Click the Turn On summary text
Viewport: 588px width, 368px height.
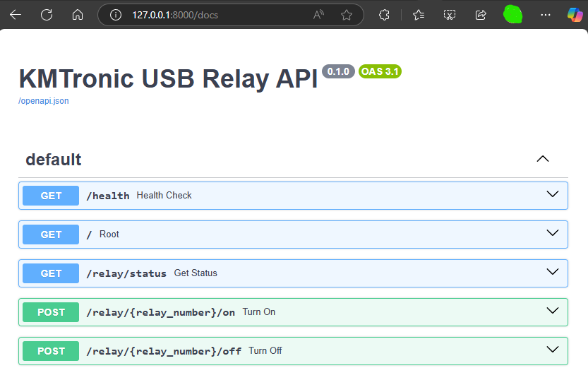pos(259,311)
